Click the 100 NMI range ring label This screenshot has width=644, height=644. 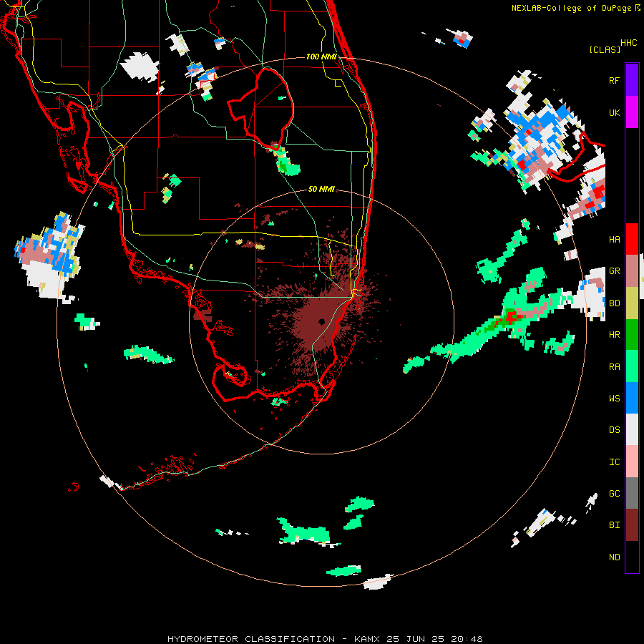[321, 57]
